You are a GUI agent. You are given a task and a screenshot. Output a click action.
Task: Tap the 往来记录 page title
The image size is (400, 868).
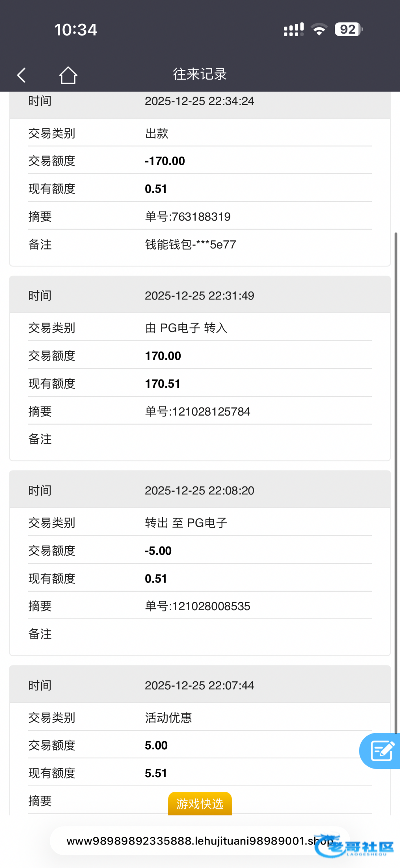click(200, 74)
